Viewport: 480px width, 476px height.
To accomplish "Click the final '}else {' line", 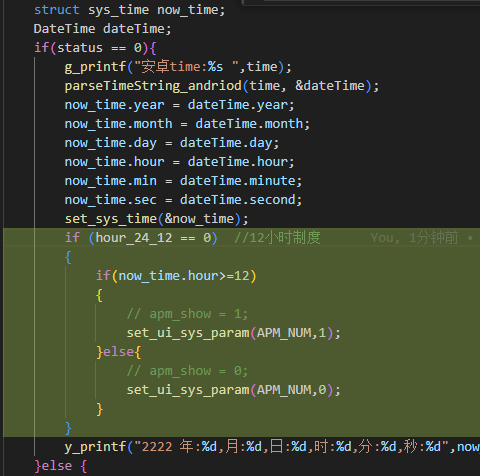I will [x=61, y=466].
